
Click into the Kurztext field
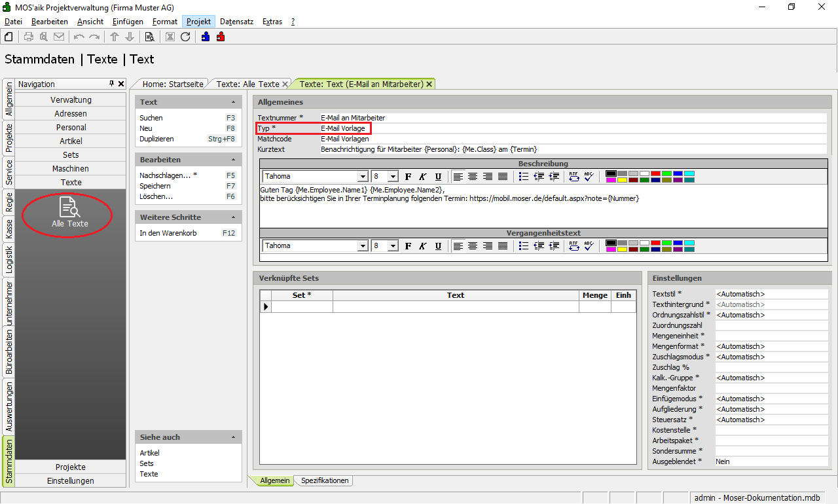(x=570, y=149)
